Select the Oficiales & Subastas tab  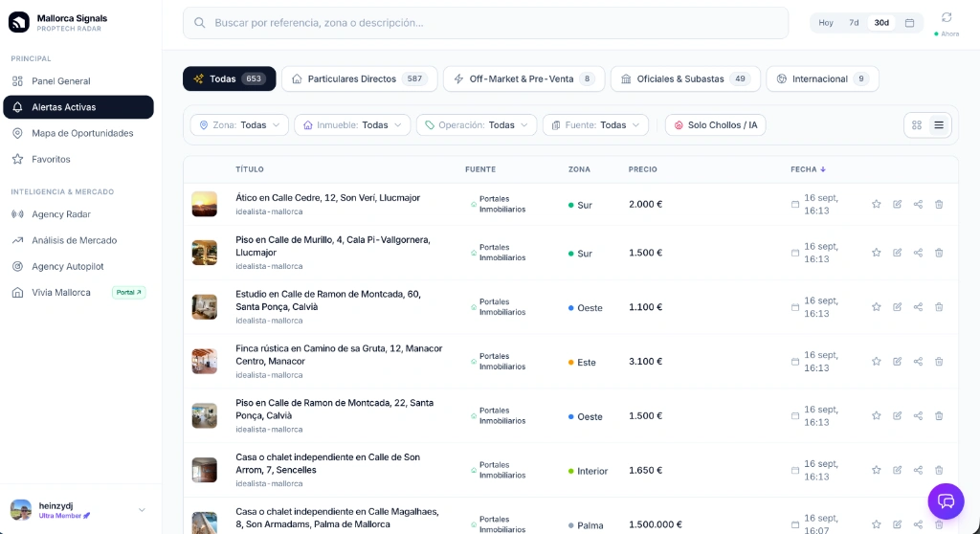[x=685, y=78]
